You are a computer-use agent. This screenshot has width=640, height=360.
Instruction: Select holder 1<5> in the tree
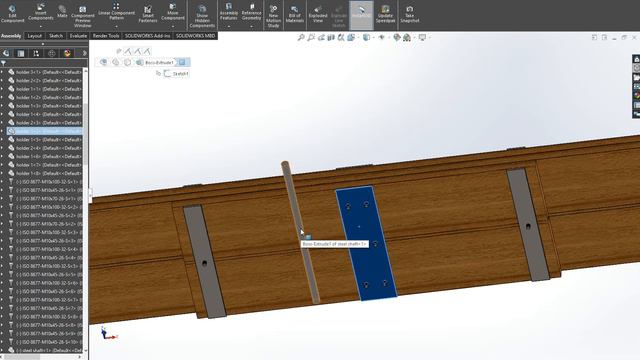(x=45, y=140)
